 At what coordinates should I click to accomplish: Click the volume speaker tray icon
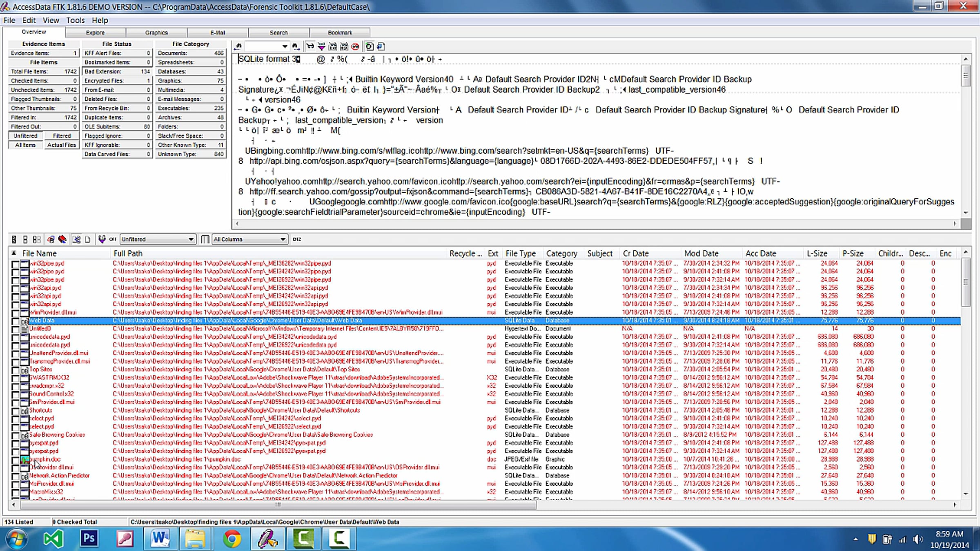(918, 540)
